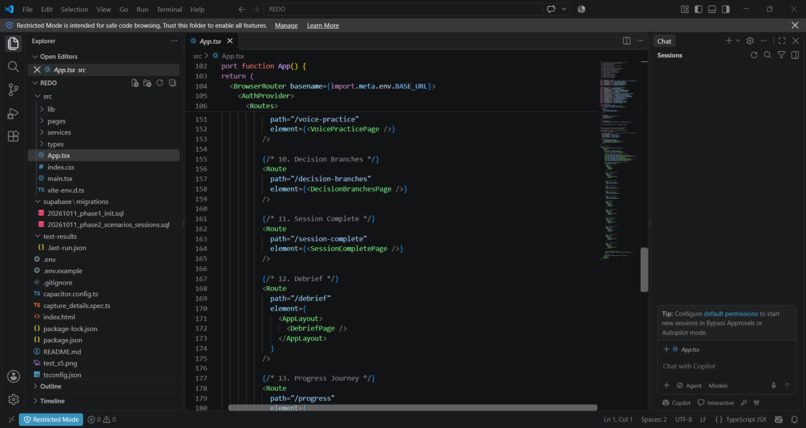This screenshot has height=428, width=806.
Task: Open 20261011_phase1_init.sql file
Action: [x=85, y=213]
